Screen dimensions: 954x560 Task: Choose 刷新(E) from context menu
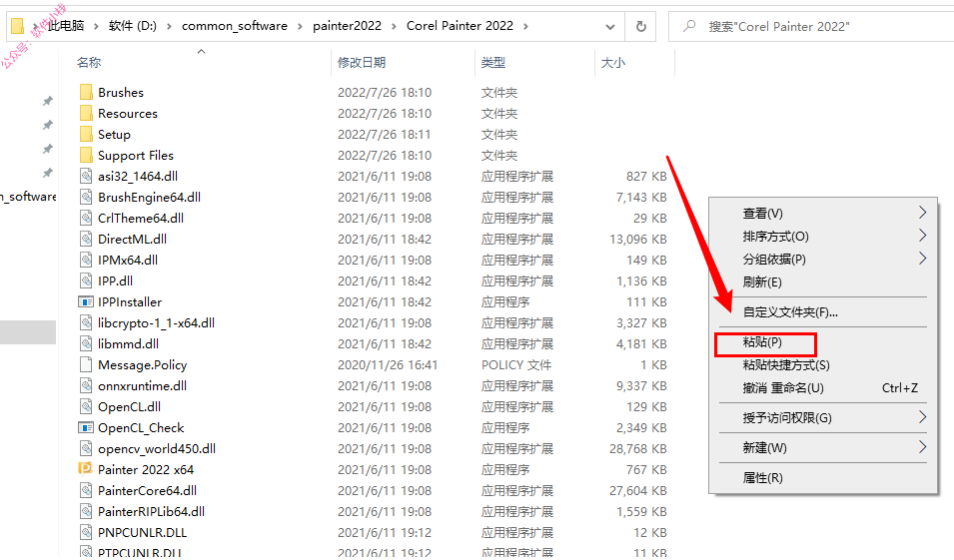(822, 282)
